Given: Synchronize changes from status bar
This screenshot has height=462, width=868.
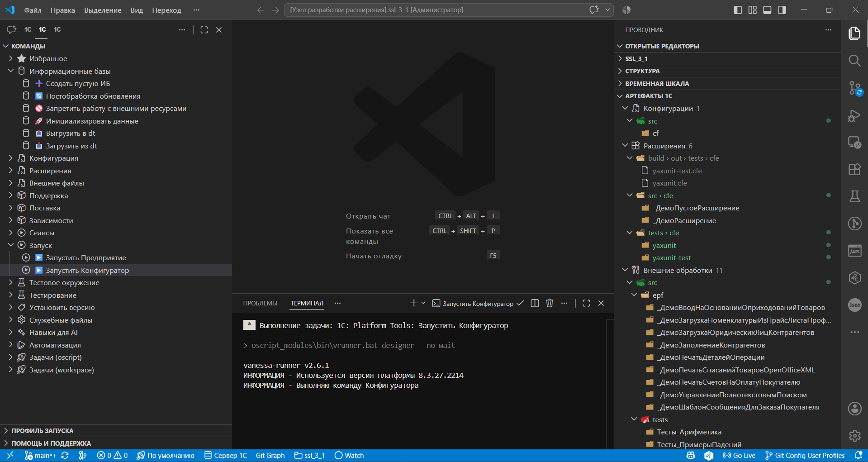Looking at the screenshot, I should pos(65,456).
